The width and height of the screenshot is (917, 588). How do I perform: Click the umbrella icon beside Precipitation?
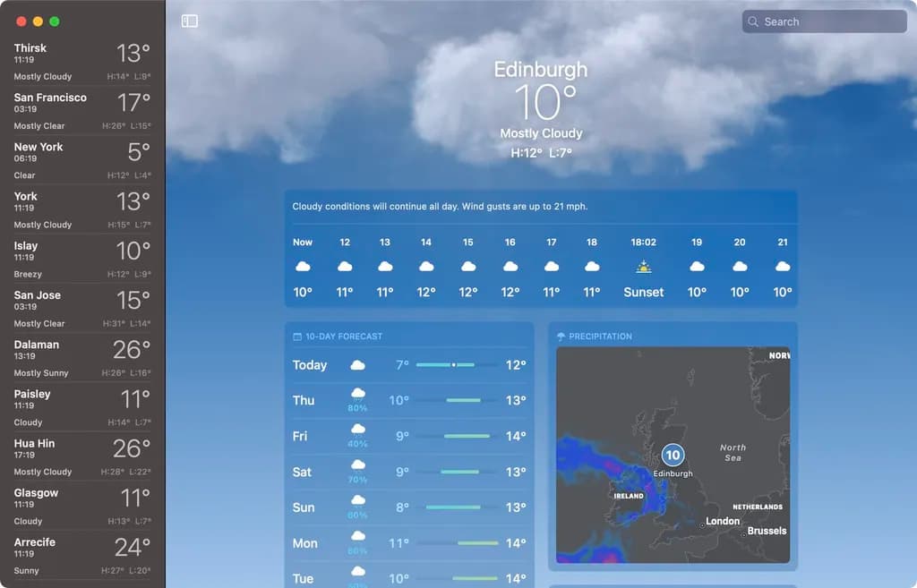click(561, 337)
